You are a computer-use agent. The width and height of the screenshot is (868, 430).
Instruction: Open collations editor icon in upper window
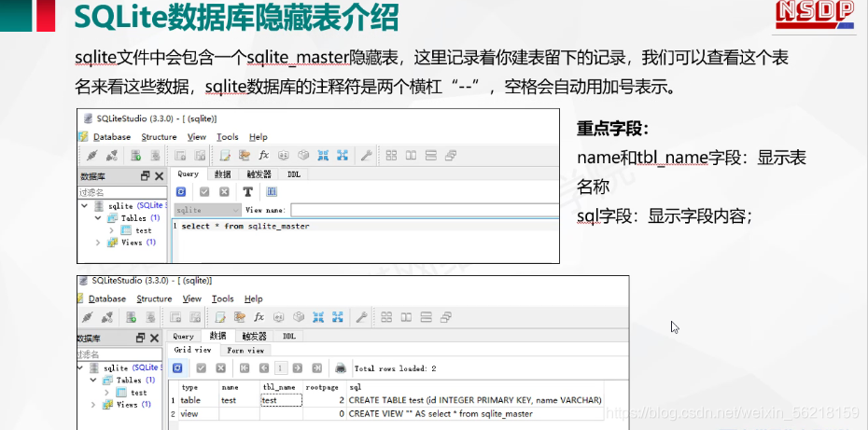click(x=284, y=156)
